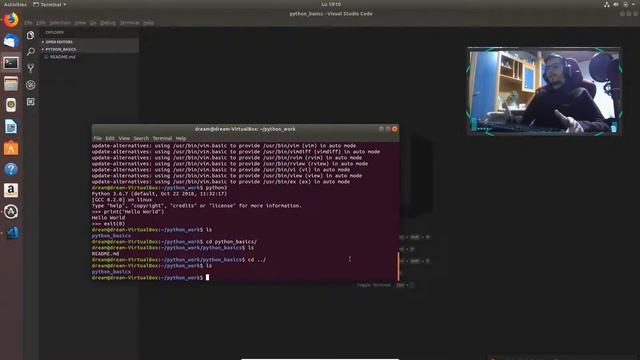Open the View menu in VS Code
This screenshot has width=640, height=360.
80,23
